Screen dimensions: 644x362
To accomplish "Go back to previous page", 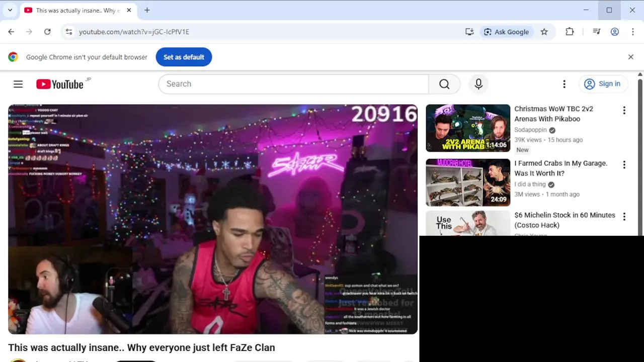I will tap(11, 32).
